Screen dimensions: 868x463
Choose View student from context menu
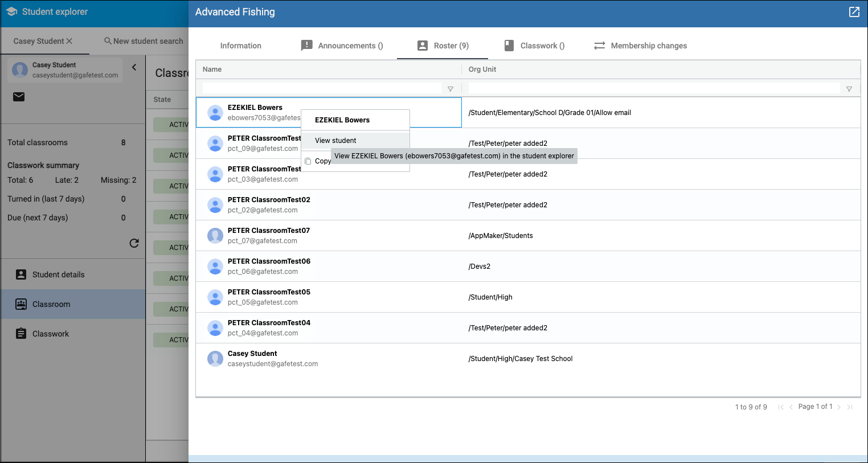pos(355,141)
